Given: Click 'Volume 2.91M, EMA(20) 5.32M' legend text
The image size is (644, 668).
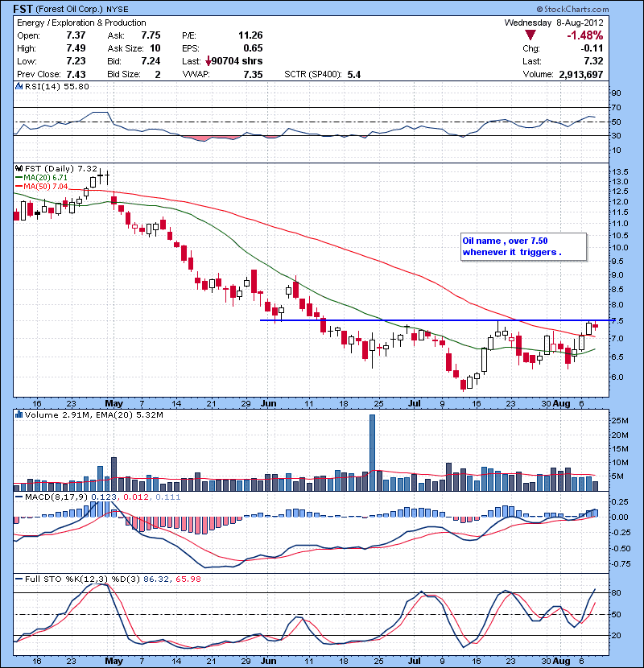Looking at the screenshot, I should click(x=94, y=414).
